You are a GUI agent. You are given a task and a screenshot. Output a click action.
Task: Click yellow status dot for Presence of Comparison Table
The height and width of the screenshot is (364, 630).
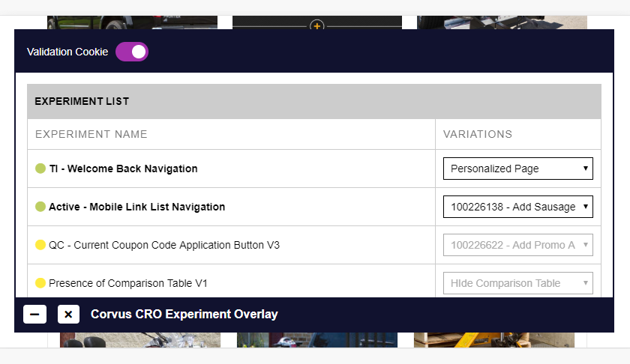coord(40,283)
